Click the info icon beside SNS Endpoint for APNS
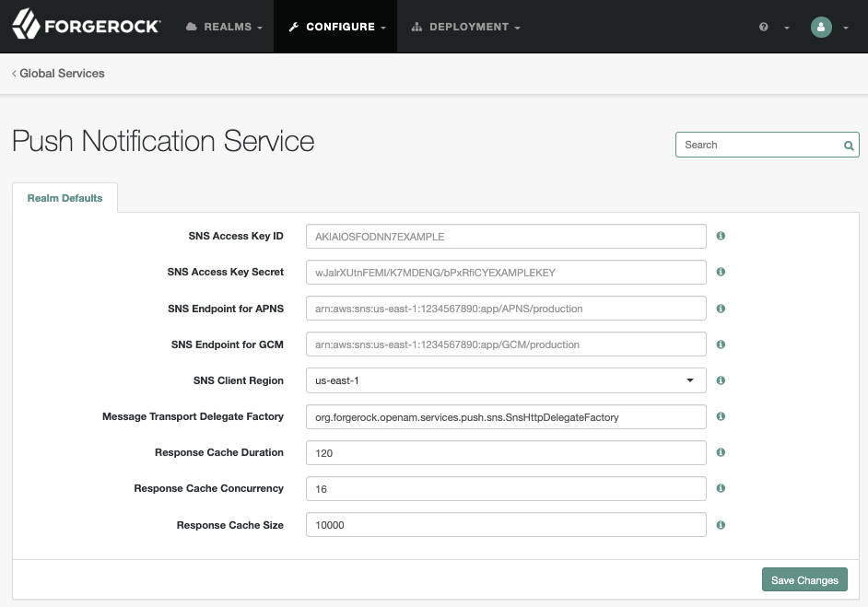The image size is (868, 607). (x=720, y=309)
